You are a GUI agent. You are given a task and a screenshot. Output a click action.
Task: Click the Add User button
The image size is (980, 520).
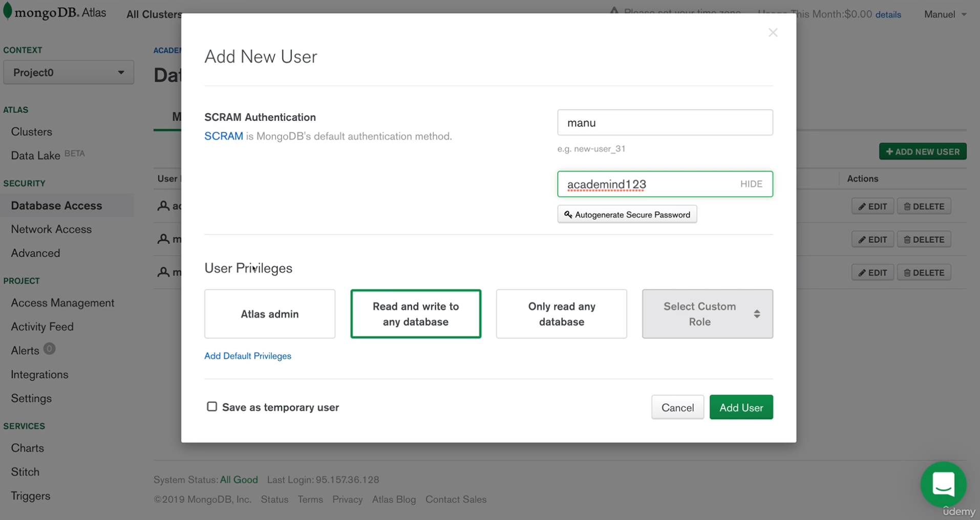click(741, 407)
